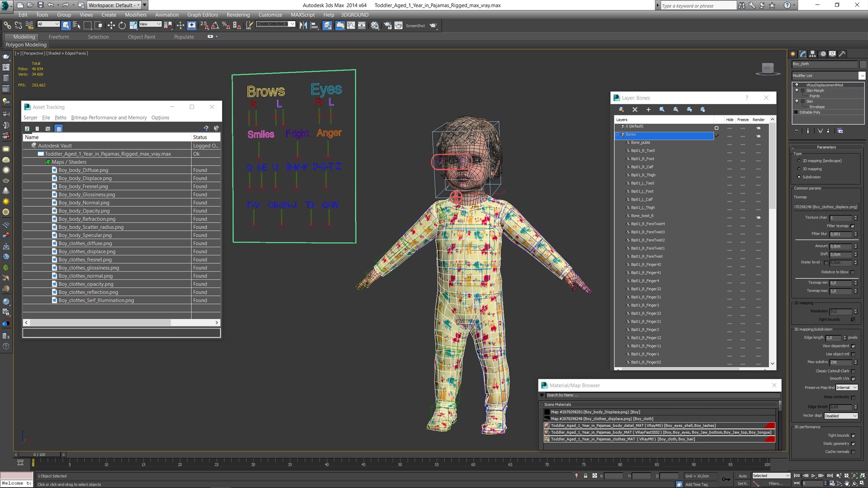Viewport: 868px width, 488px height.
Task: Toggle Smooth UVs checkbox
Action: pyautogui.click(x=853, y=379)
